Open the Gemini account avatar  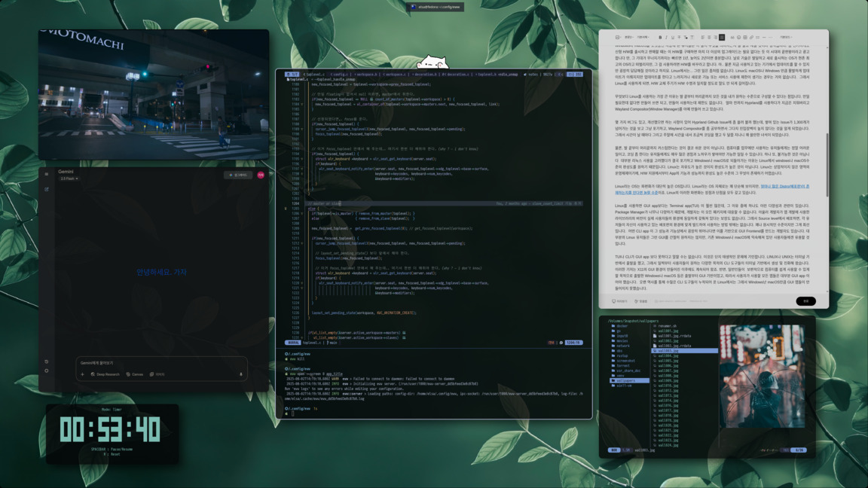click(261, 175)
